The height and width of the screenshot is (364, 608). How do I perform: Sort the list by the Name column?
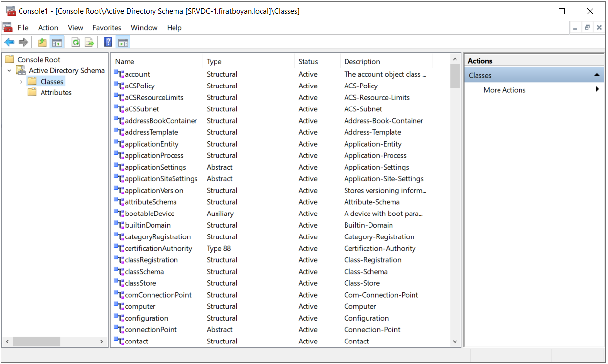(157, 61)
